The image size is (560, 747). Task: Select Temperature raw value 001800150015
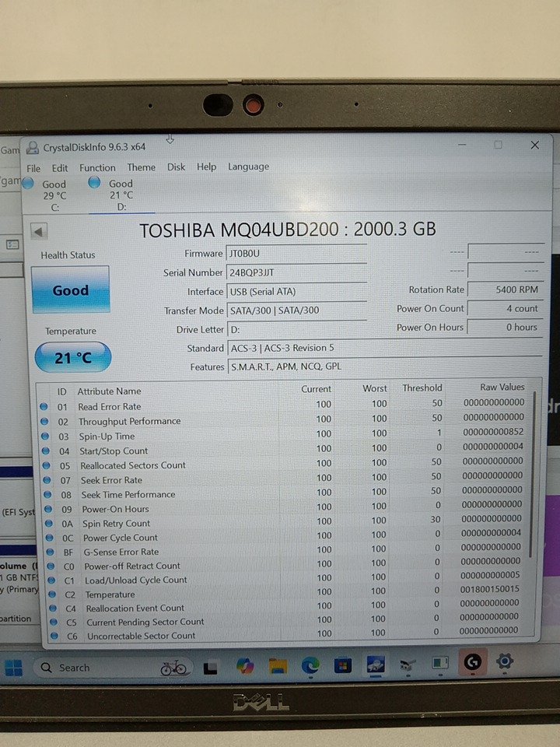[x=489, y=589]
